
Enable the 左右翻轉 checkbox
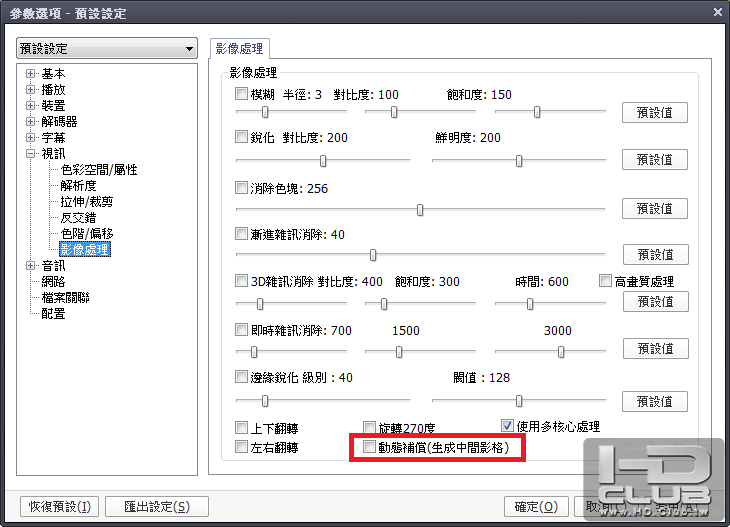tap(241, 447)
